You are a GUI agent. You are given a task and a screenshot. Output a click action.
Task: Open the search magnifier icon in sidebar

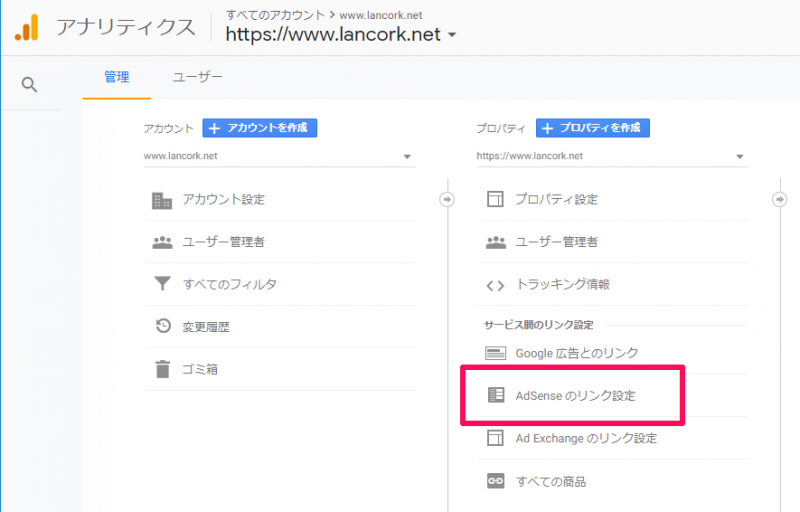[x=29, y=85]
